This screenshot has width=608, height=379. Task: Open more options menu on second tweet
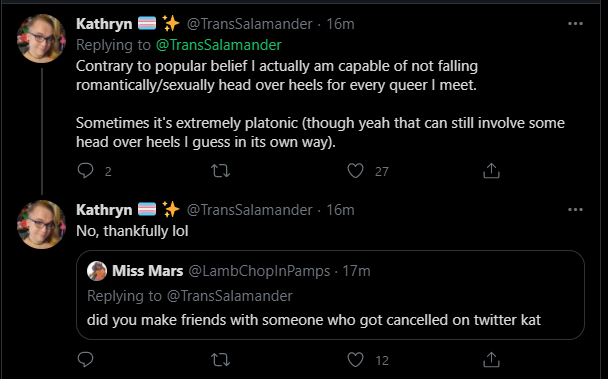pyautogui.click(x=575, y=209)
